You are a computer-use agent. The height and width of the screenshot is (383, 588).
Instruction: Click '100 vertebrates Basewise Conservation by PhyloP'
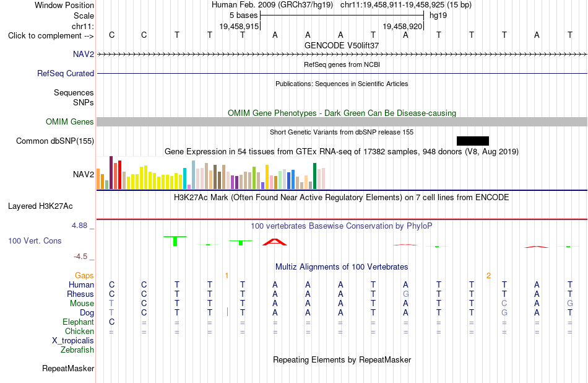click(x=342, y=226)
